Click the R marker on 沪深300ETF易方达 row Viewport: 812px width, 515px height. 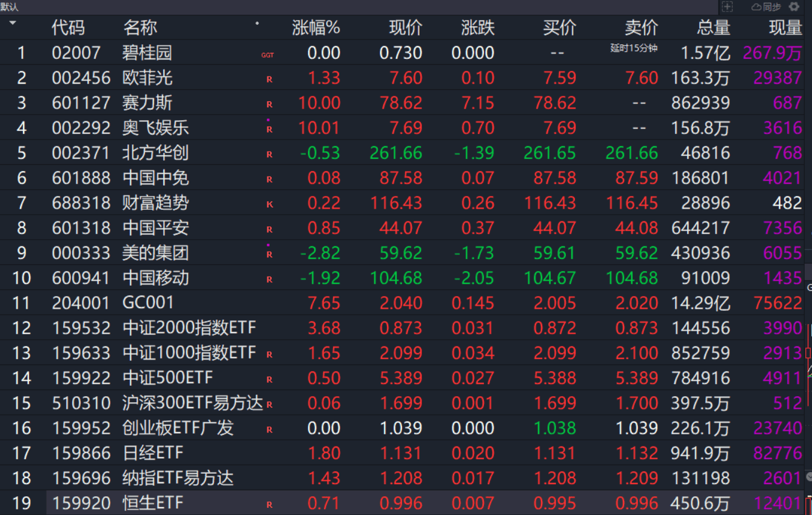[x=269, y=405]
